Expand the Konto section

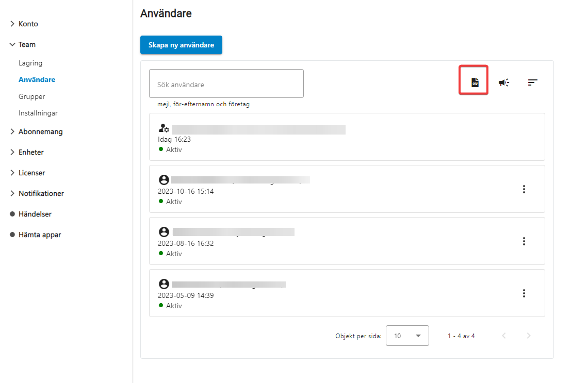click(28, 24)
